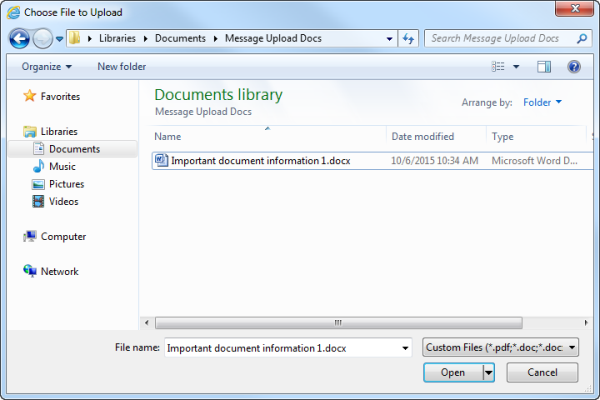This screenshot has width=600, height=400.
Task: Open the Music library
Action: [x=62, y=167]
